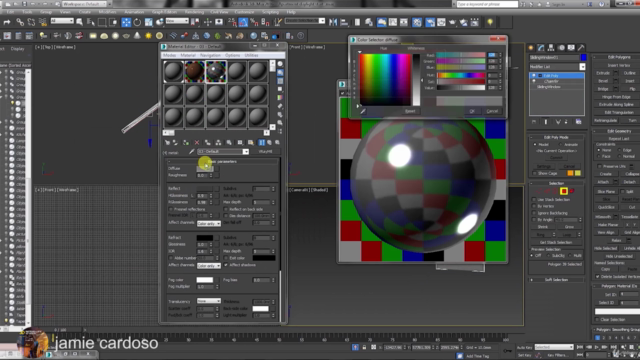The height and width of the screenshot is (360, 640).
Task: Toggle Affect shadows checkbox
Action: (226, 265)
